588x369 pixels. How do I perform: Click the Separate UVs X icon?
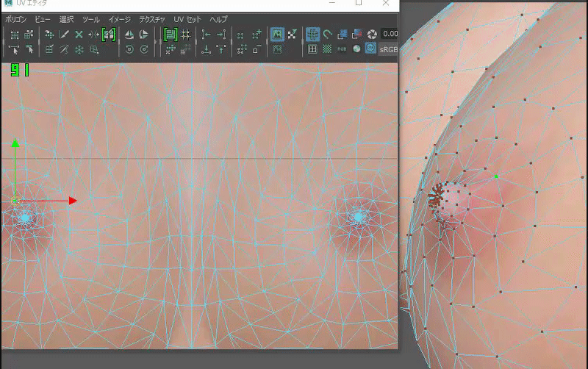[79, 35]
